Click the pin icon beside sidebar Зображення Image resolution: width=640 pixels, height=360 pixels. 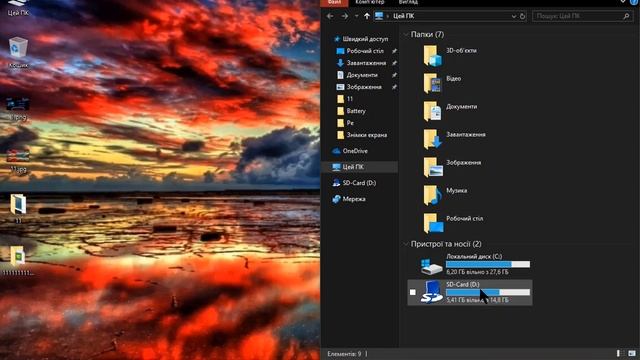(x=394, y=87)
